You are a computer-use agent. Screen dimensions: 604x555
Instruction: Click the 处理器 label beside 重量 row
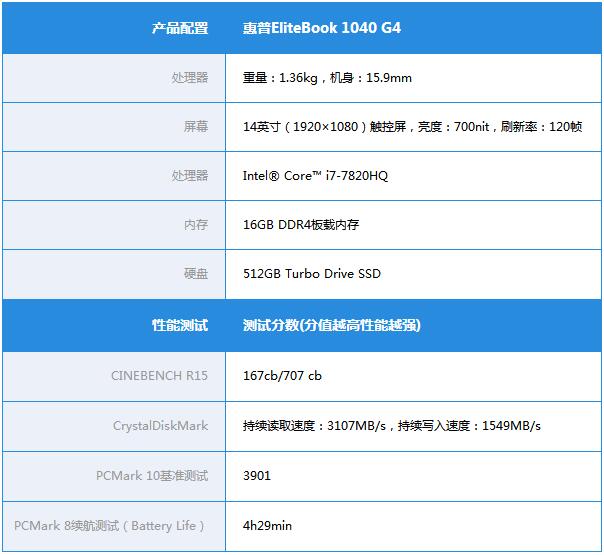tap(190, 78)
